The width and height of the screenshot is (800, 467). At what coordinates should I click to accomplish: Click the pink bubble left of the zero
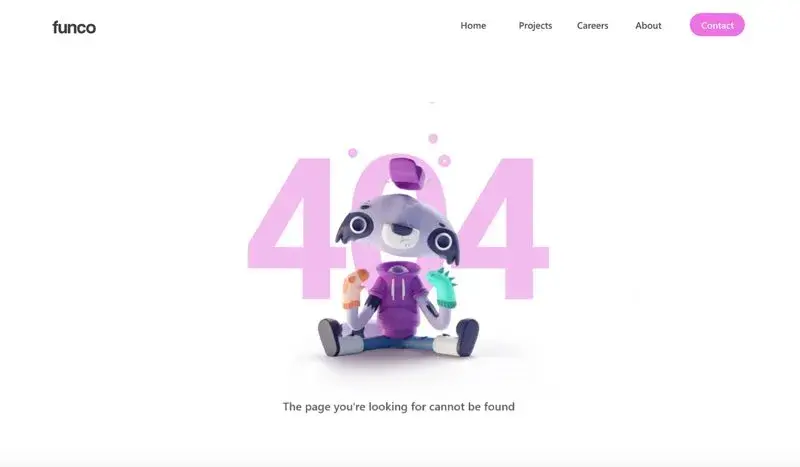(x=353, y=153)
